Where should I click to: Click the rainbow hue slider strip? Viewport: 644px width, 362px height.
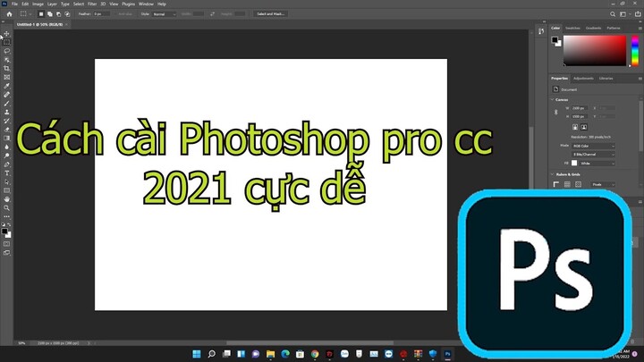[x=635, y=50]
